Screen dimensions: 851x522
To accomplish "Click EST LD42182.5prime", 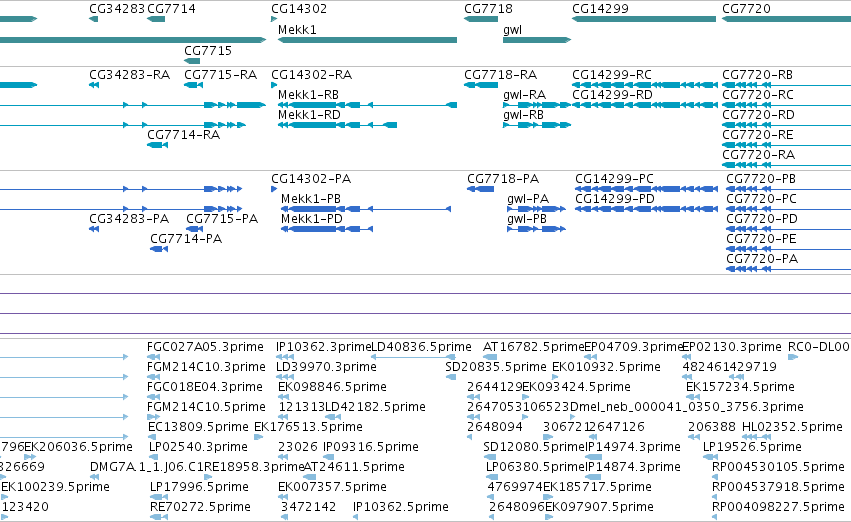I will coord(375,407).
